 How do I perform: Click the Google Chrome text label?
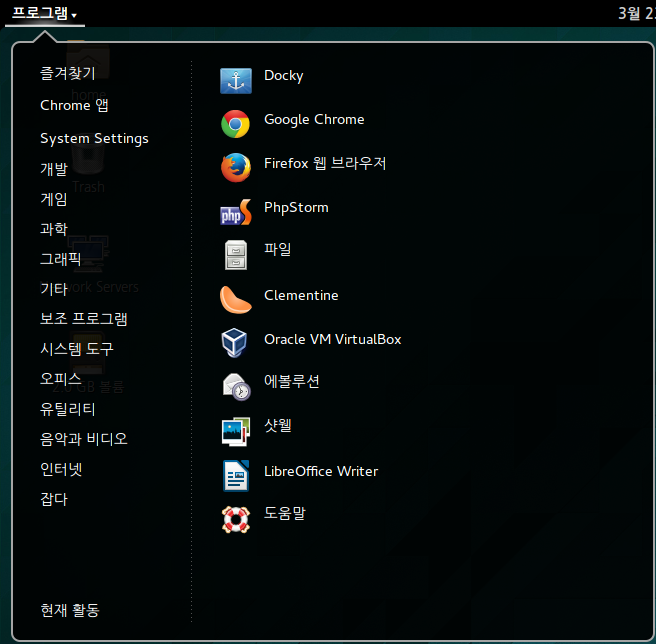[314, 120]
